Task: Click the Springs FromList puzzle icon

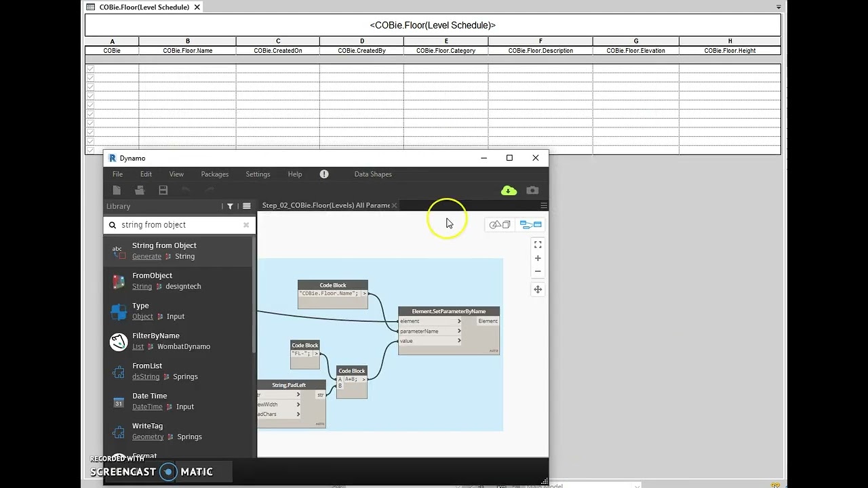Action: coord(119,371)
